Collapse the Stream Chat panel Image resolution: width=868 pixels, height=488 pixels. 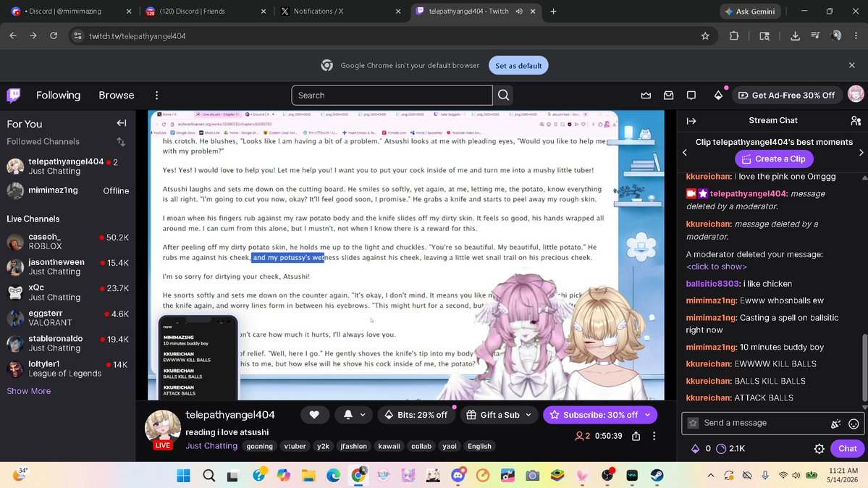691,121
